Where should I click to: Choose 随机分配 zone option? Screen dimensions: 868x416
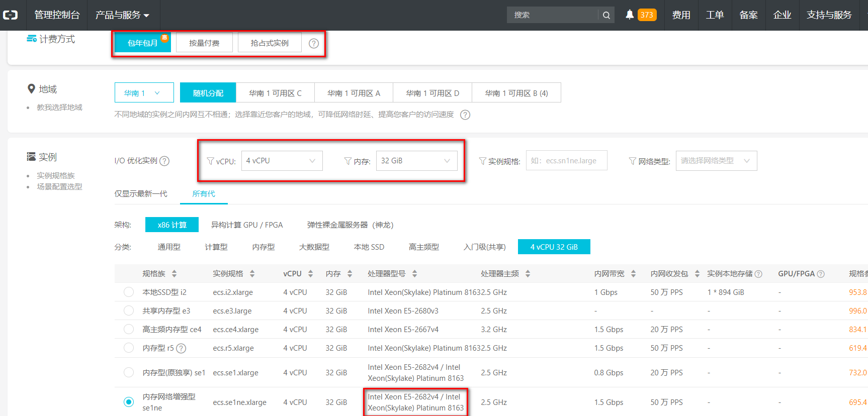(x=208, y=93)
